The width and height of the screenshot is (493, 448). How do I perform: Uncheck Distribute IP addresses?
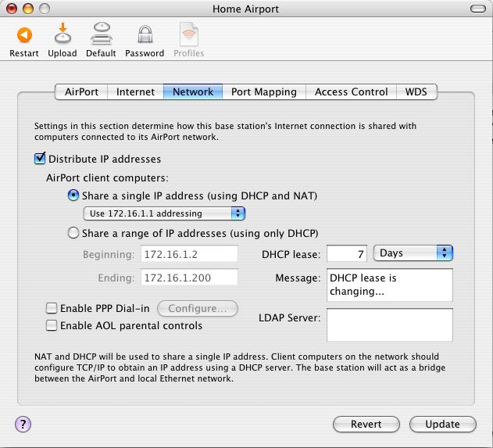pyautogui.click(x=40, y=158)
